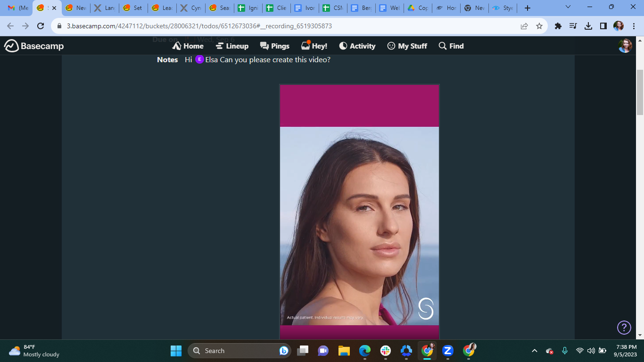Open My Stuff menu
The height and width of the screenshot is (362, 644).
[407, 46]
